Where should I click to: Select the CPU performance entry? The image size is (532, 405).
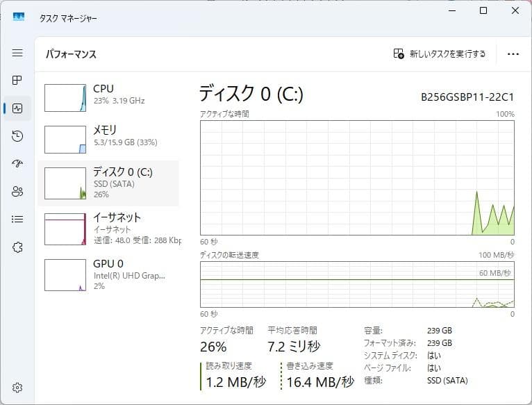tap(108, 98)
